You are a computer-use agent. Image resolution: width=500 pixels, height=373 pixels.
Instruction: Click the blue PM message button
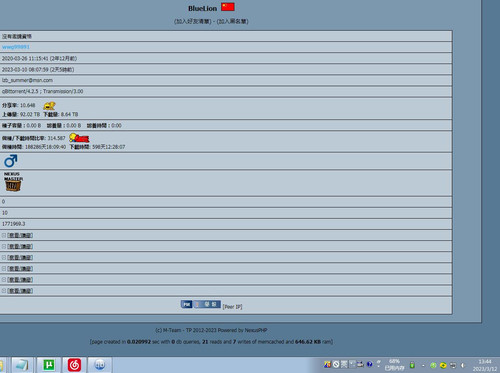point(186,304)
